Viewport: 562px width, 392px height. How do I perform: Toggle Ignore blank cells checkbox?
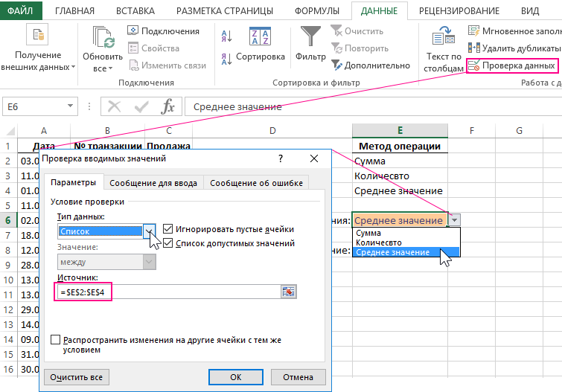167,228
